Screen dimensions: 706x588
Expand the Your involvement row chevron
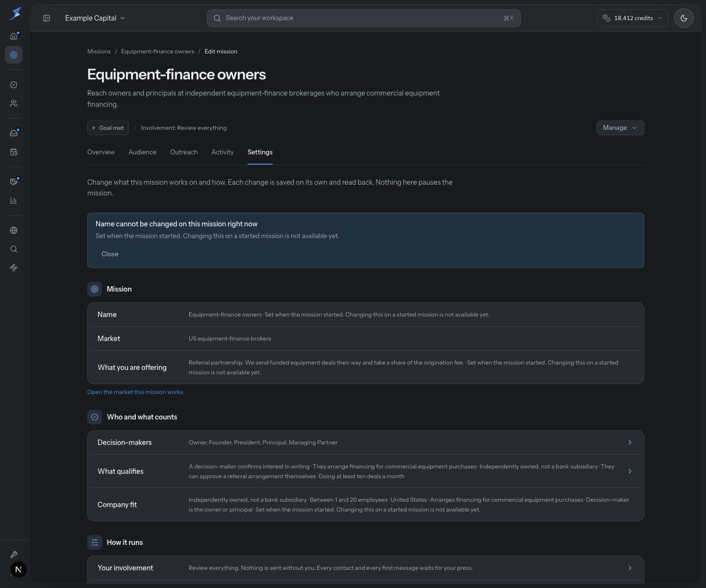click(x=630, y=568)
